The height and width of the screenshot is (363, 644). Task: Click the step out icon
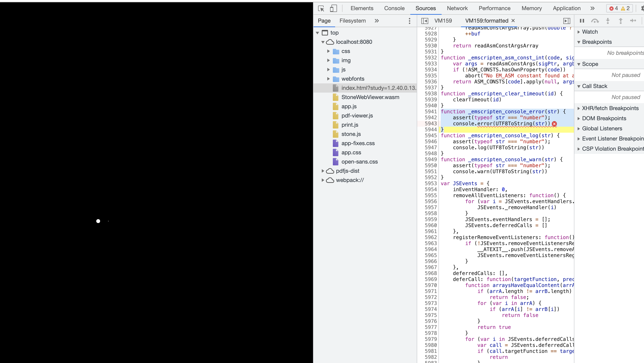(620, 21)
